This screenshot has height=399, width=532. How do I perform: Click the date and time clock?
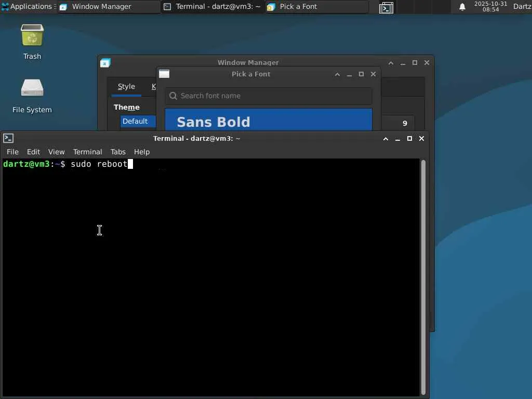pos(490,6)
